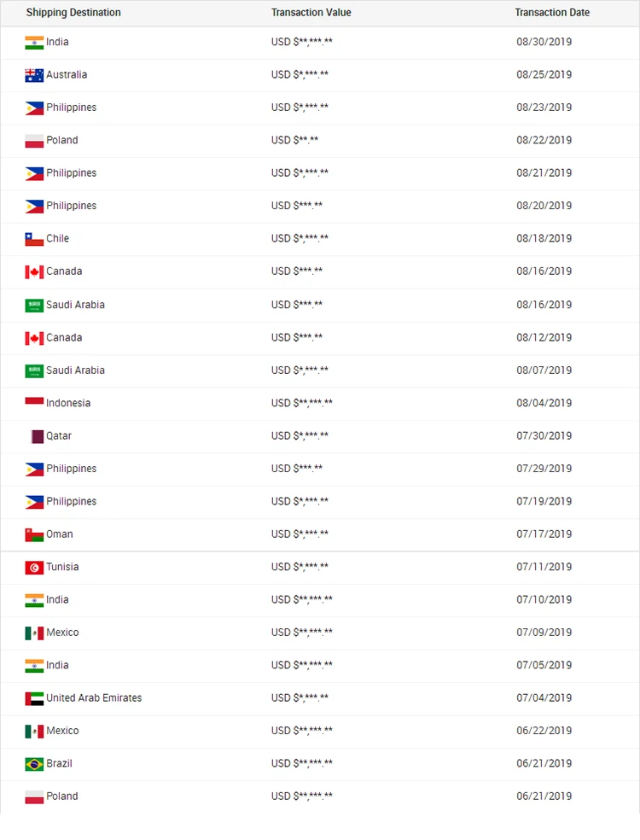Click the 07/04/2019 transaction date
This screenshot has width=640, height=840.
[544, 698]
